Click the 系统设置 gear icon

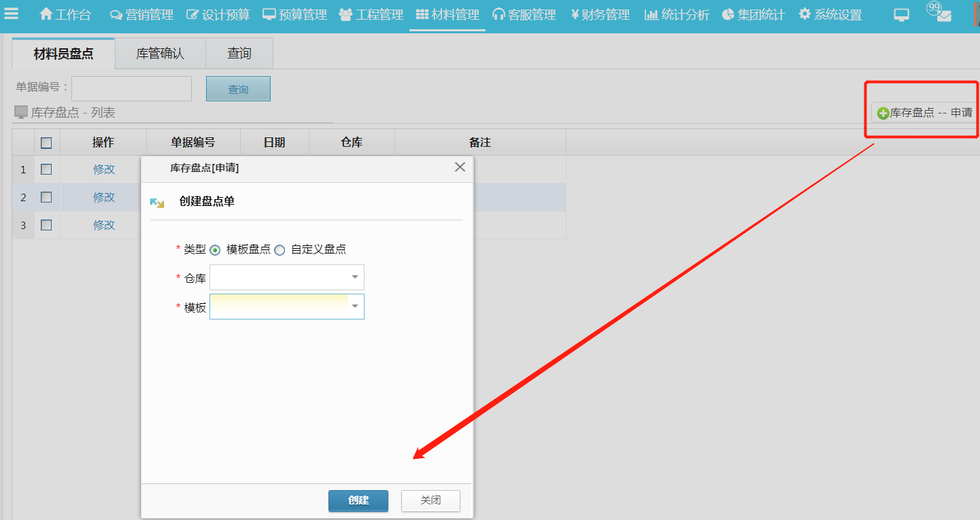(x=805, y=13)
